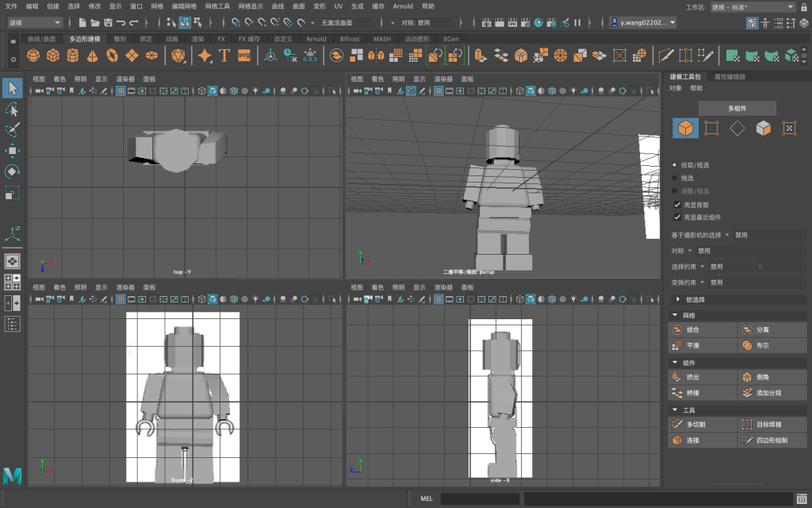The image size is (812, 508).
Task: Open the 建模 menu set dropdown
Action: pos(35,23)
